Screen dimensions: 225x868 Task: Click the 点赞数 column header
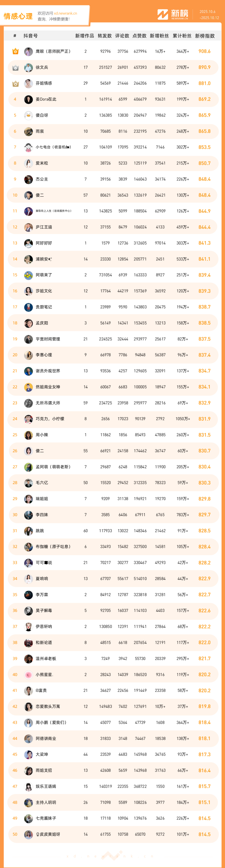(x=139, y=36)
